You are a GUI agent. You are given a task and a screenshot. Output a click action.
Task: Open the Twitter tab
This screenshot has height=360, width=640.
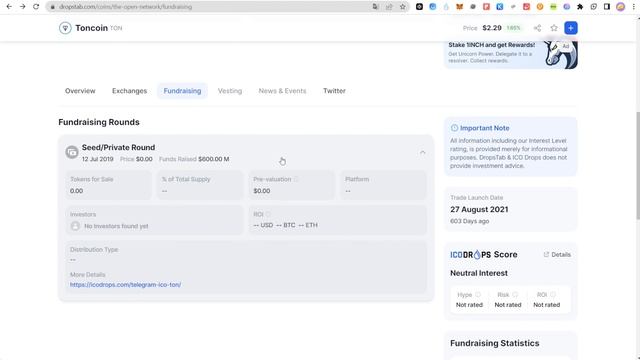pos(334,91)
